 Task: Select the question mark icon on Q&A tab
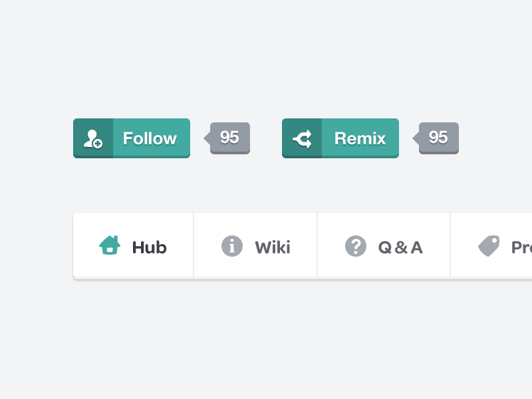(356, 245)
